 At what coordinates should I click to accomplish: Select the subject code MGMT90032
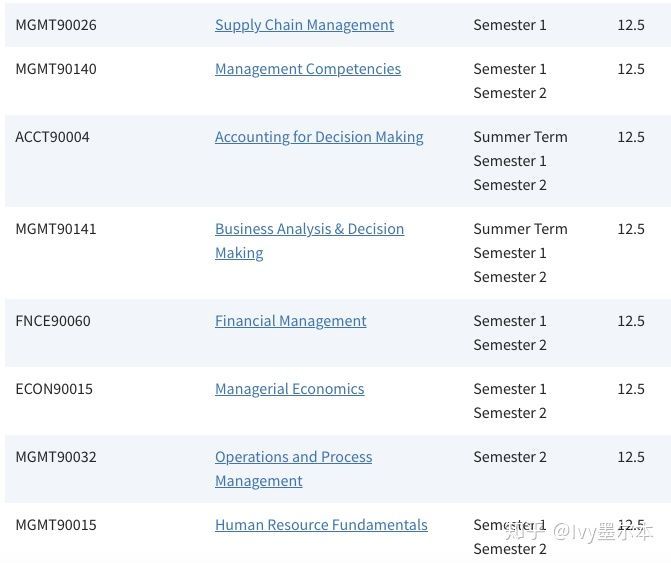pos(56,457)
